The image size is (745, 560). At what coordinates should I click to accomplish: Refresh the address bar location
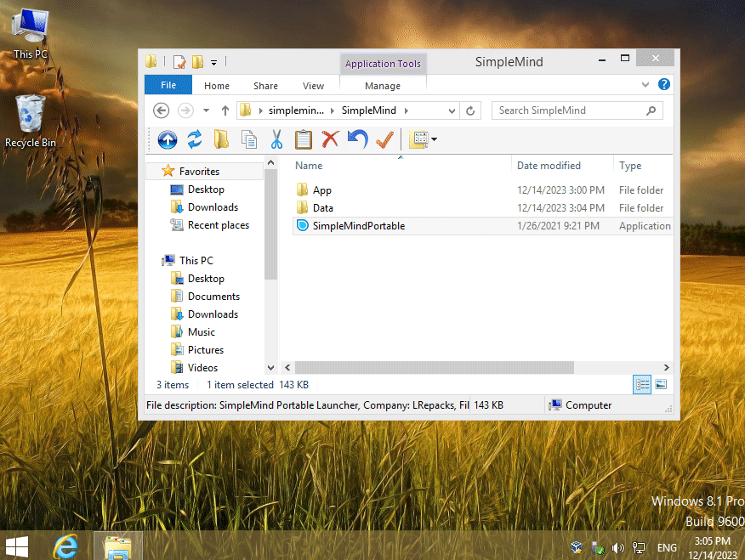[x=470, y=110]
